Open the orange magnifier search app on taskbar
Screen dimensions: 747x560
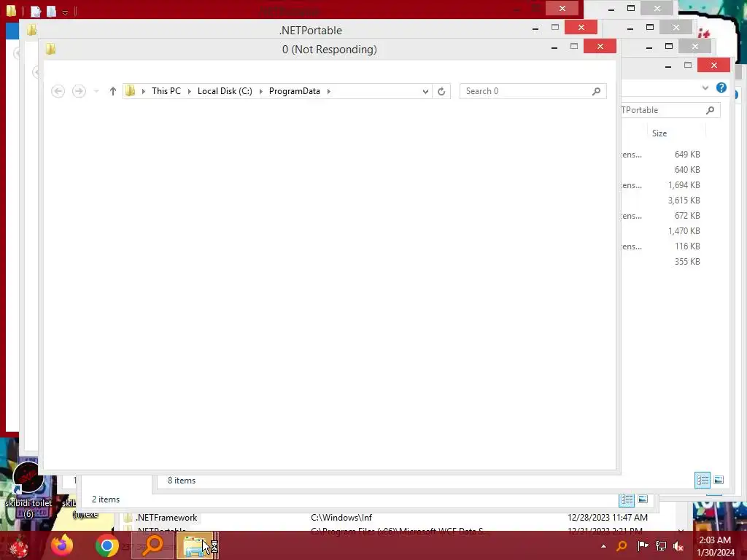pyautogui.click(x=152, y=545)
